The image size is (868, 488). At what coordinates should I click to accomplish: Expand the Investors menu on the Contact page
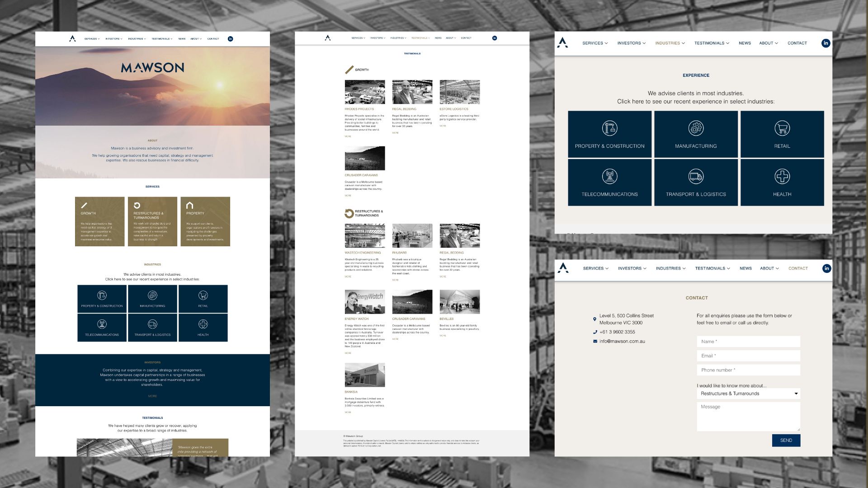(632, 268)
